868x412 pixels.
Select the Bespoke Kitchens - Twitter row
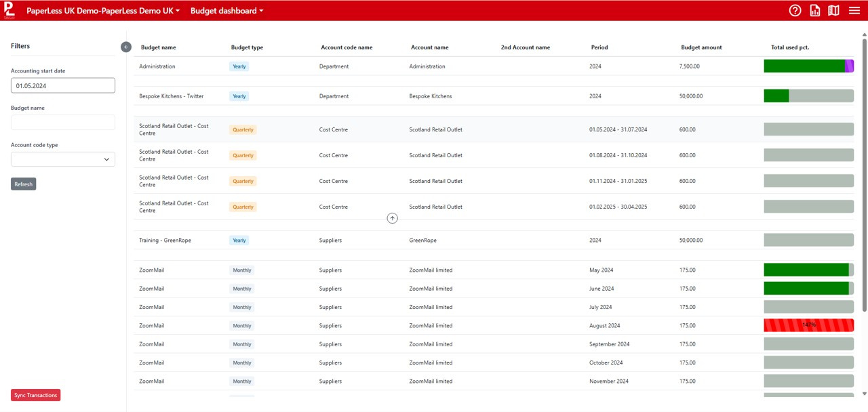[171, 96]
